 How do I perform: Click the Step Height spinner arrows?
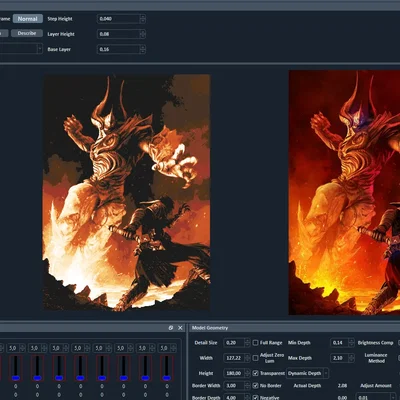(143, 19)
